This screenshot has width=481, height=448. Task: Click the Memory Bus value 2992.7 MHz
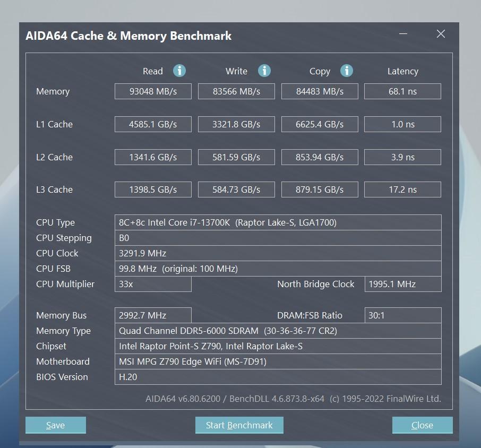coord(153,315)
